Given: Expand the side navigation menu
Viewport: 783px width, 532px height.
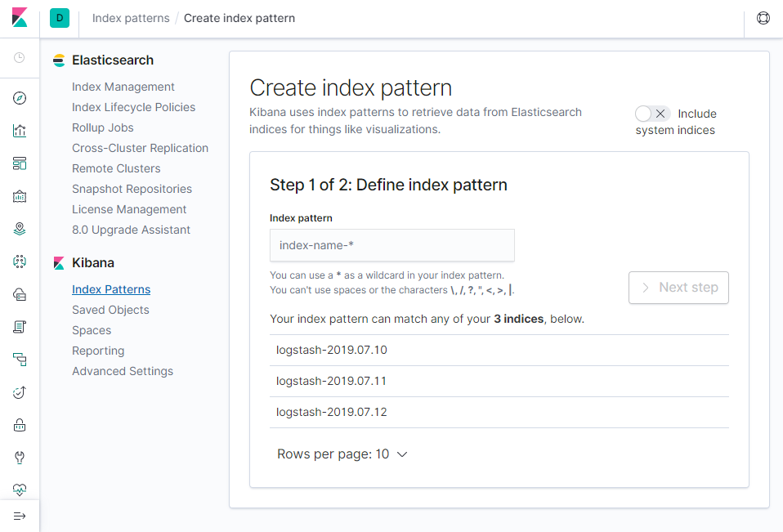Looking at the screenshot, I should coord(20,516).
